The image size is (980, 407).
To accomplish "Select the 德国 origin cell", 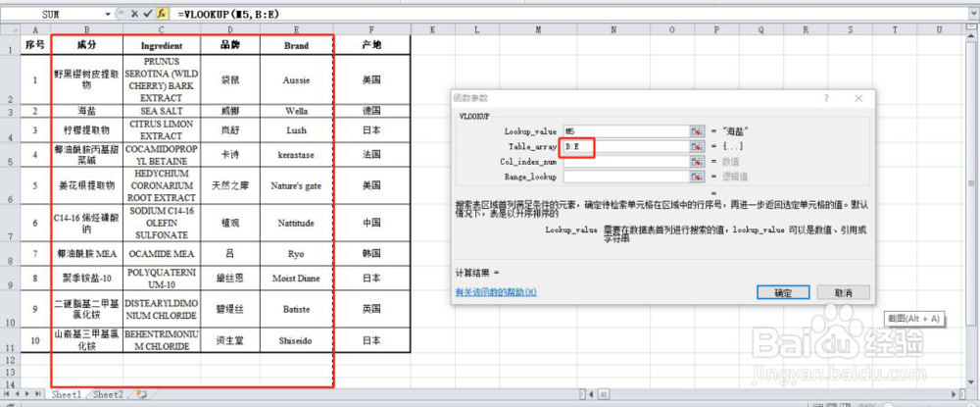I will [371, 111].
